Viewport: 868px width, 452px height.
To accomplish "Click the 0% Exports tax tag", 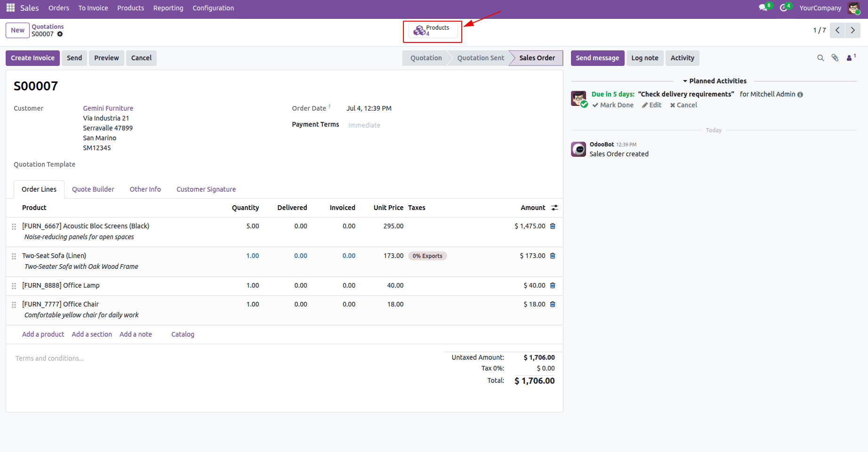I will [427, 256].
